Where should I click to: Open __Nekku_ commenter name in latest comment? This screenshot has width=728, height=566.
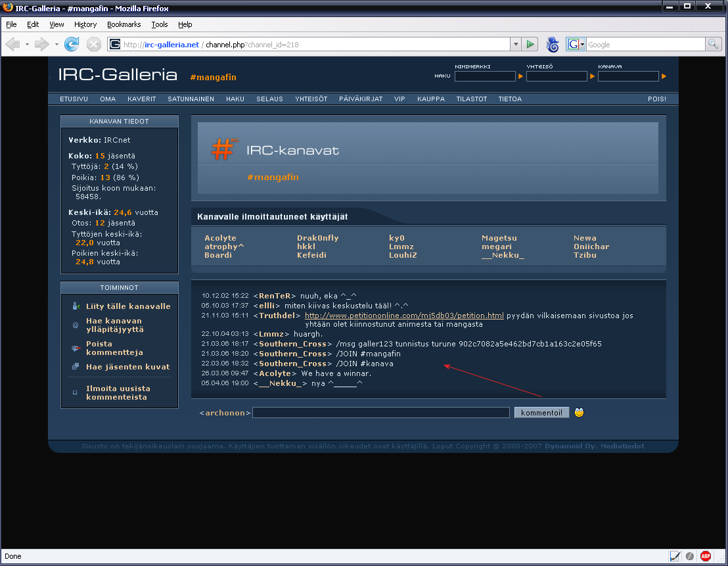click(x=280, y=383)
